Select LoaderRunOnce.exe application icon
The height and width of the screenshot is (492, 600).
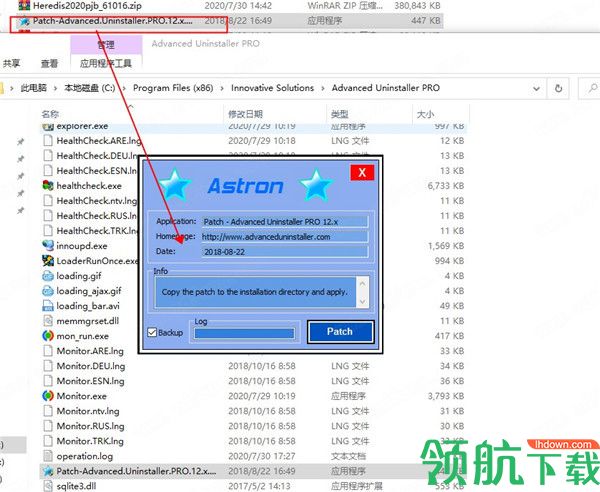[47, 261]
